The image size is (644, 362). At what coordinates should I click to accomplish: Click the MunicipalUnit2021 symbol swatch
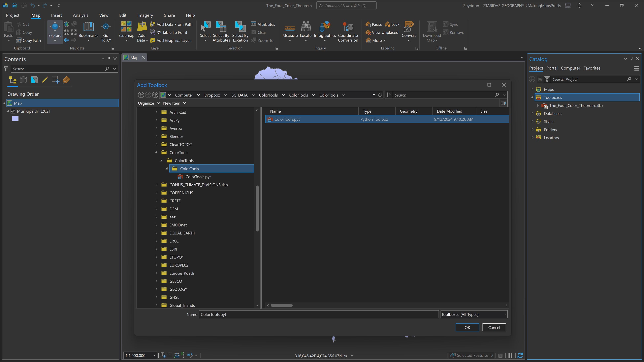[x=15, y=118]
